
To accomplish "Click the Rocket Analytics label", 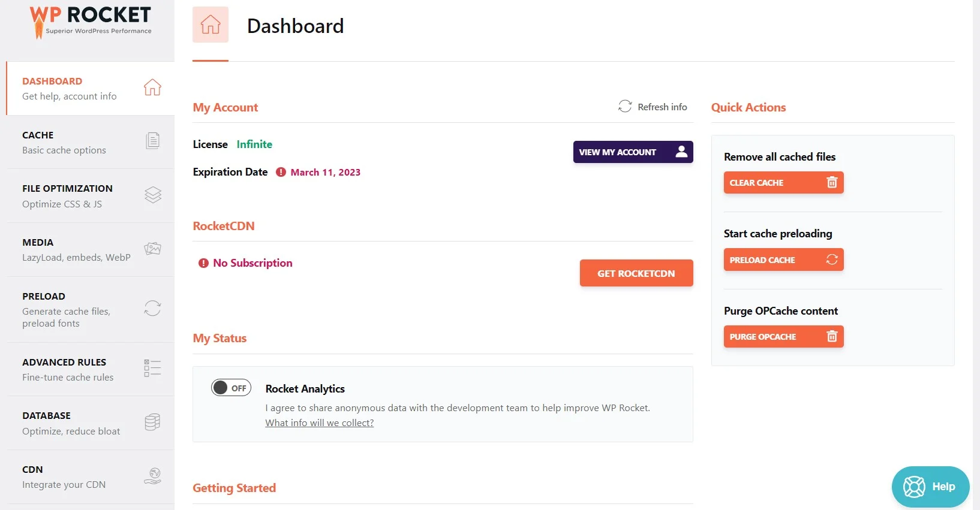I will [x=305, y=388].
